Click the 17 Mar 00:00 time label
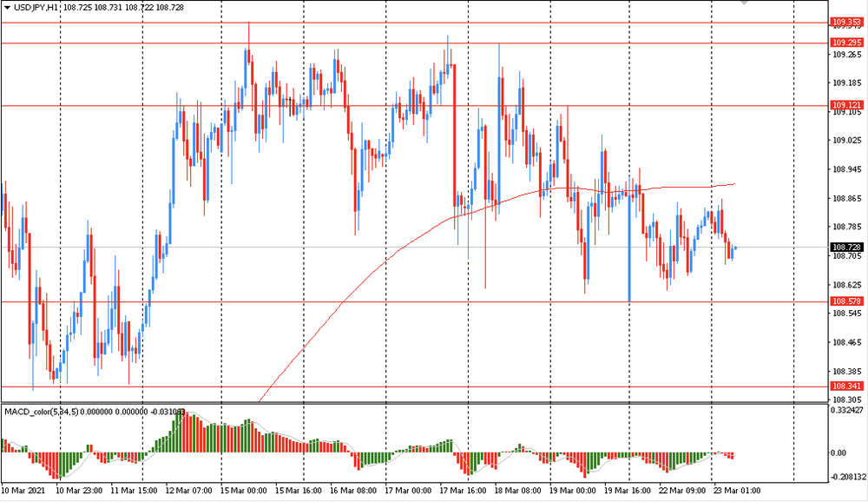The image size is (868, 502). pyautogui.click(x=408, y=491)
